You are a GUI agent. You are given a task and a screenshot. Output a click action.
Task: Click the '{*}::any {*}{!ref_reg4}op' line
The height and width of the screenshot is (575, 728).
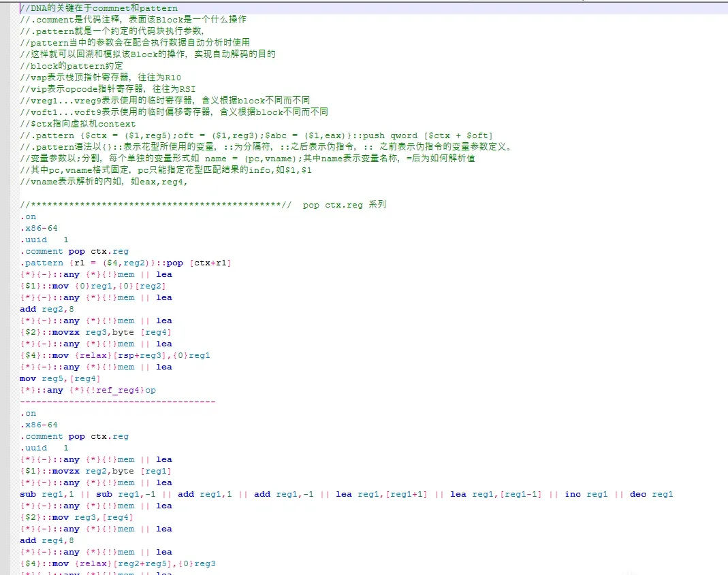click(x=88, y=391)
